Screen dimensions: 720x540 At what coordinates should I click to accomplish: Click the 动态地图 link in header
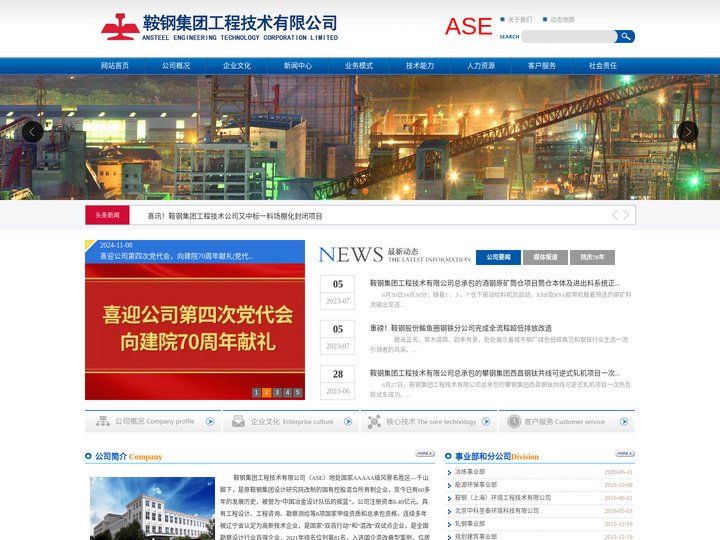pyautogui.click(x=562, y=20)
